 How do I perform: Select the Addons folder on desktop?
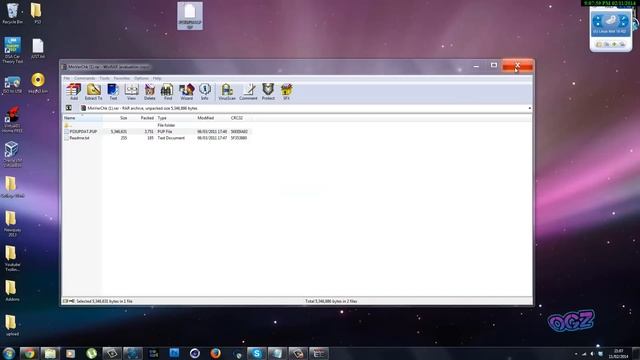click(x=12, y=291)
